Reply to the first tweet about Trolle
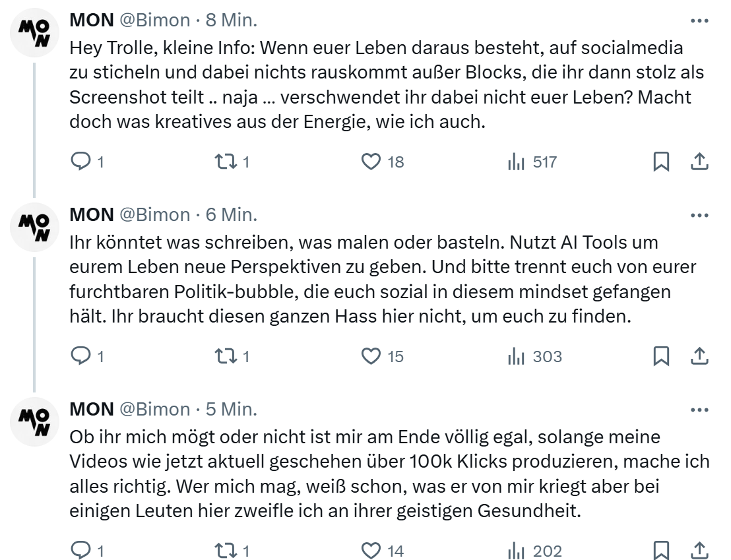Image resolution: width=731 pixels, height=560 pixels. pos(80,162)
